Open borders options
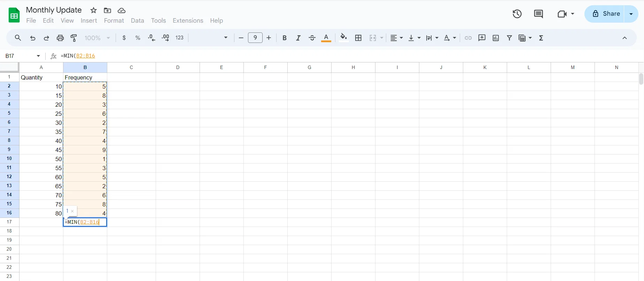Image resolution: width=644 pixels, height=281 pixels. (358, 38)
